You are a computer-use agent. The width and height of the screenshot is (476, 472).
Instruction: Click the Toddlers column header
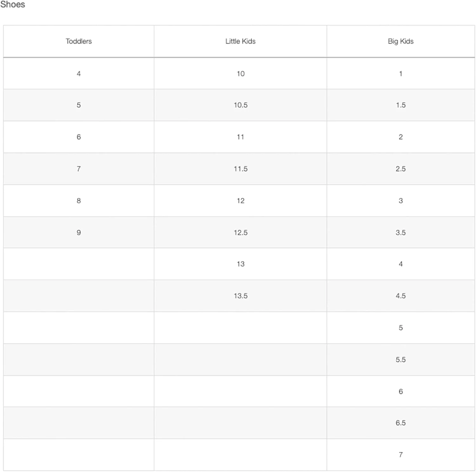click(79, 41)
